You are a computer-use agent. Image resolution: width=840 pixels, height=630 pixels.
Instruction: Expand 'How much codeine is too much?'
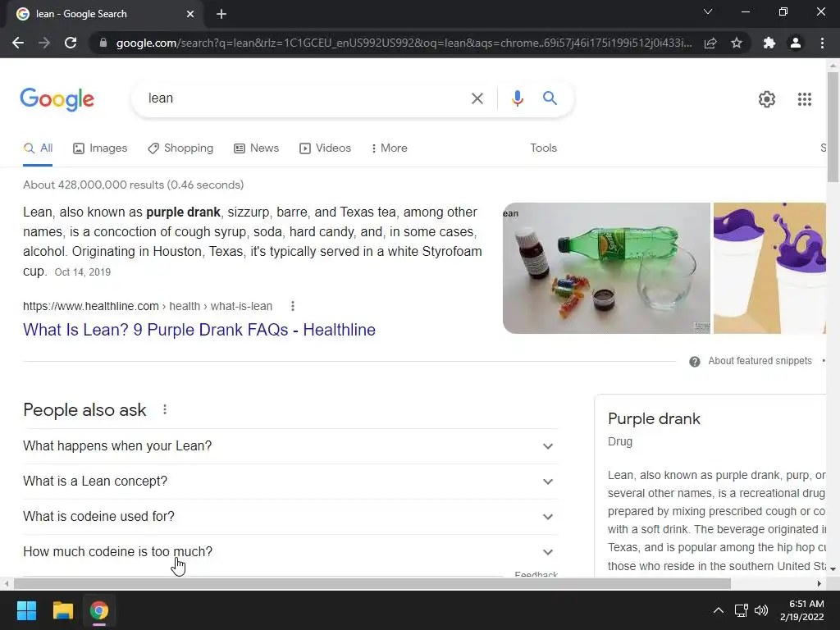click(291, 552)
